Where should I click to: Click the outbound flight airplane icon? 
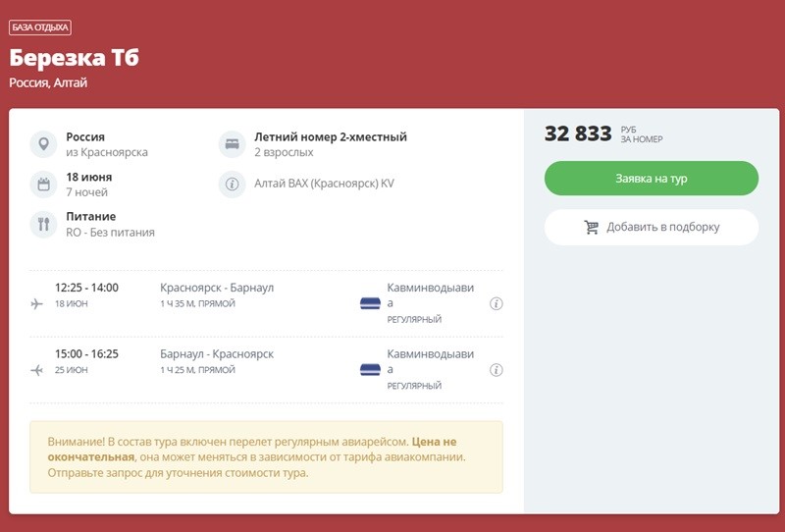37,303
